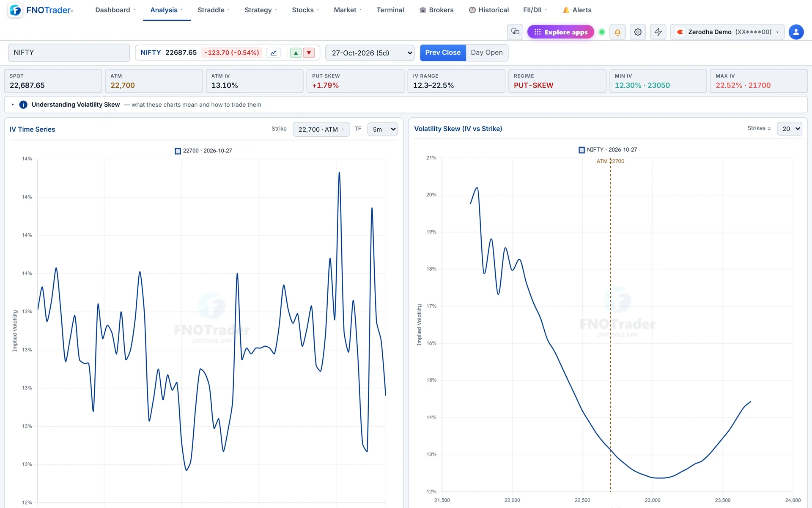Viewport: 812px width, 508px height.
Task: Click the green up arrow button
Action: click(x=296, y=53)
